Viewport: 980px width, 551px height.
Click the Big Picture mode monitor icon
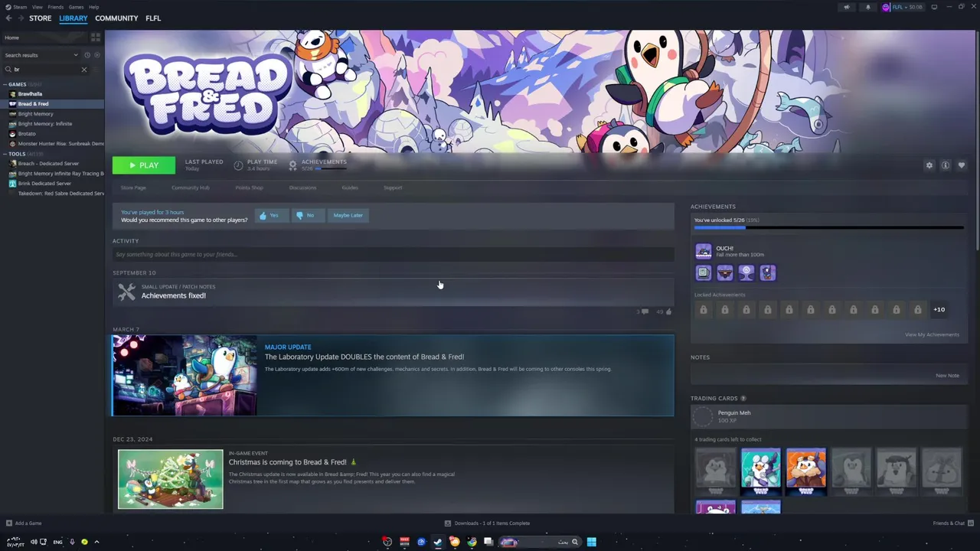(x=934, y=7)
